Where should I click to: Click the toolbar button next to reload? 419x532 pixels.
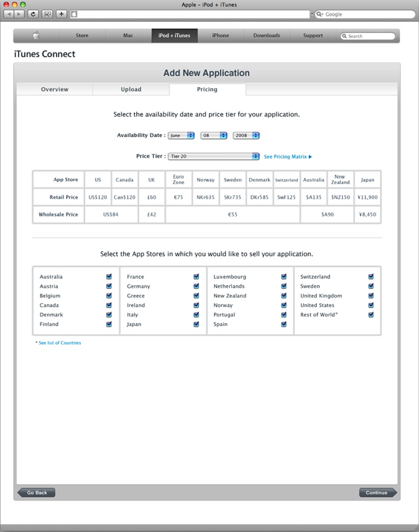click(x=47, y=14)
